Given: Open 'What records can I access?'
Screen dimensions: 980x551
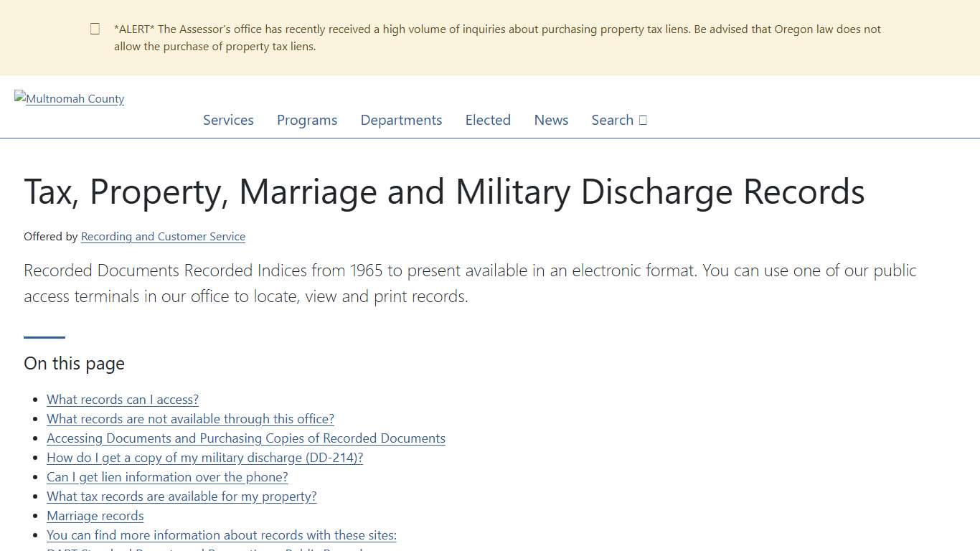Looking at the screenshot, I should pos(122,399).
